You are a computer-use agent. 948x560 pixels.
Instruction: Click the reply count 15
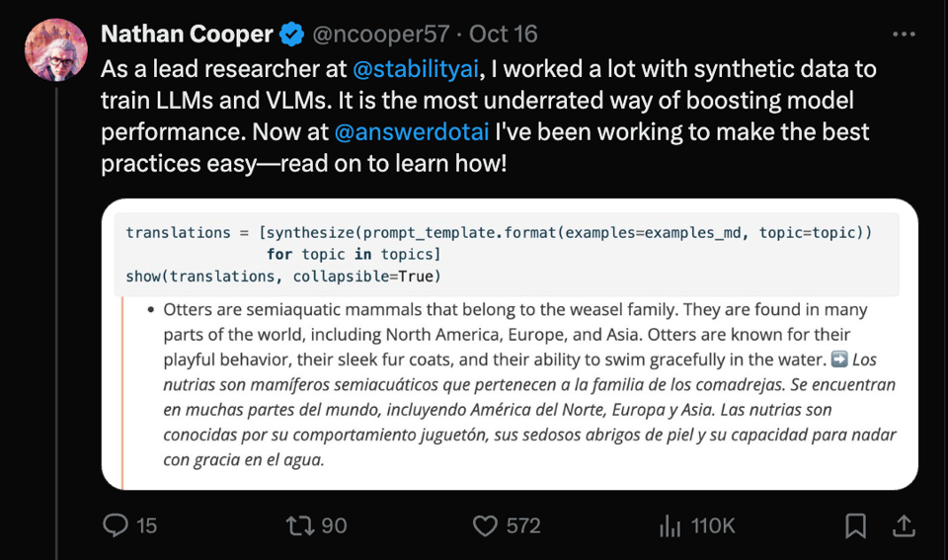click(146, 525)
